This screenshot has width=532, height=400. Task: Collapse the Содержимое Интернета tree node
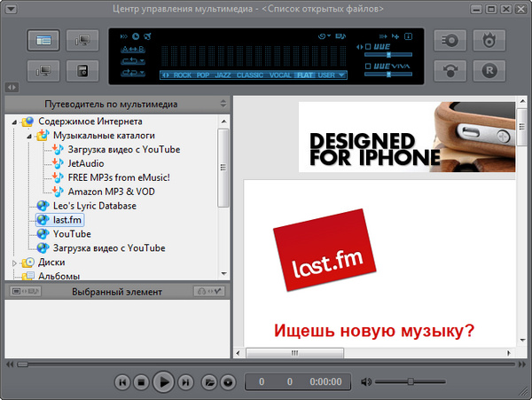(16, 122)
